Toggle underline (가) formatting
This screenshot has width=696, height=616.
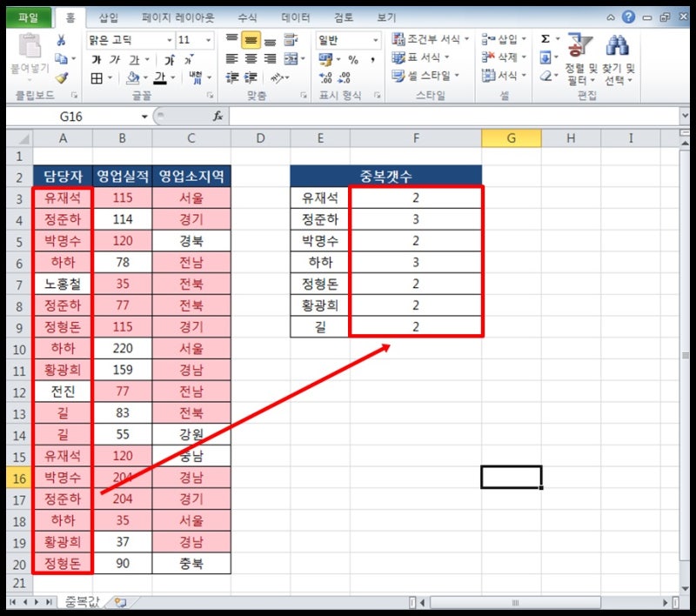pos(134,59)
